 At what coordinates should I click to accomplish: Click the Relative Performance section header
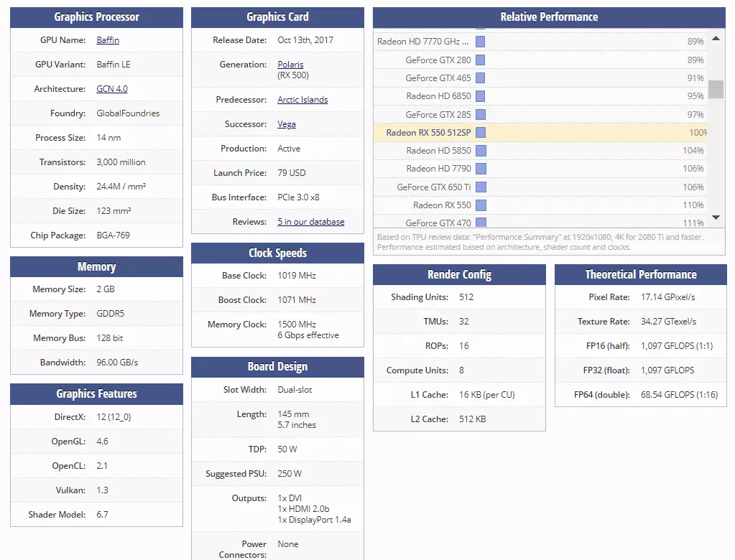[549, 17]
